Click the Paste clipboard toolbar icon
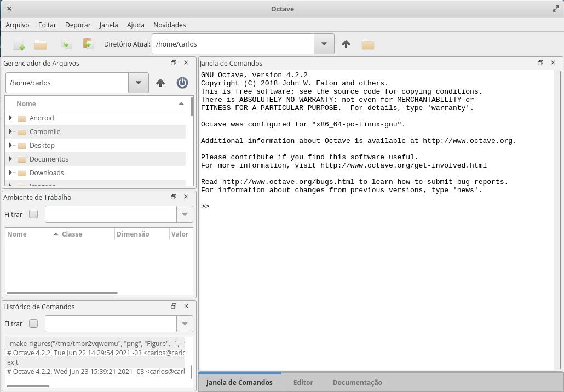564x392 pixels. pyautogui.click(x=88, y=44)
